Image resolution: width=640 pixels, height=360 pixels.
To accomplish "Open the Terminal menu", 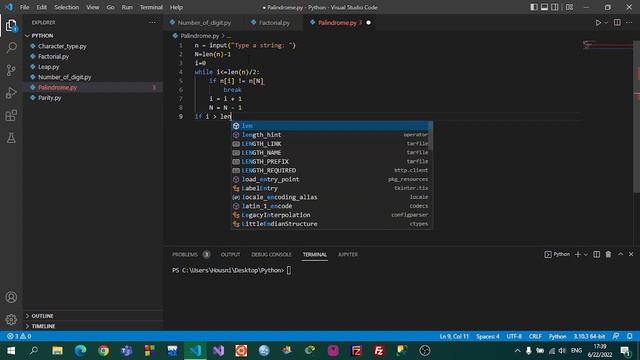I will 151,7.
